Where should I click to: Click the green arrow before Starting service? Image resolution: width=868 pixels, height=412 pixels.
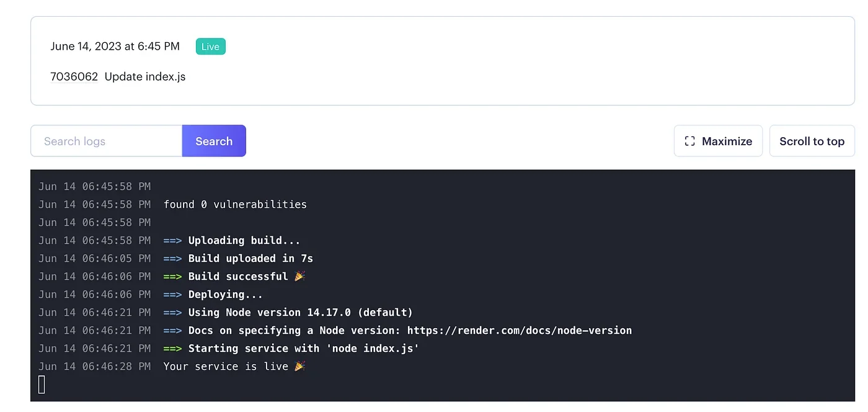click(172, 348)
